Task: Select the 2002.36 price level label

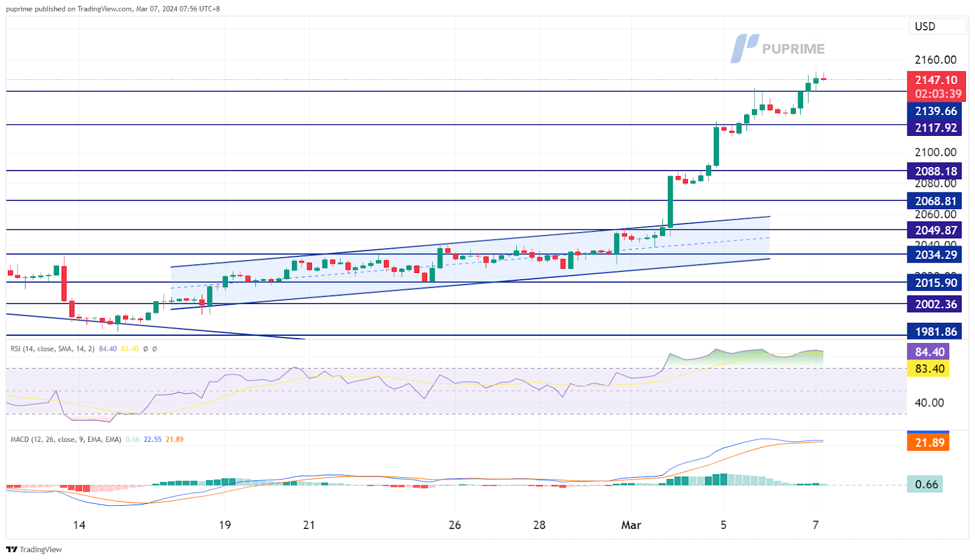Action: click(934, 304)
